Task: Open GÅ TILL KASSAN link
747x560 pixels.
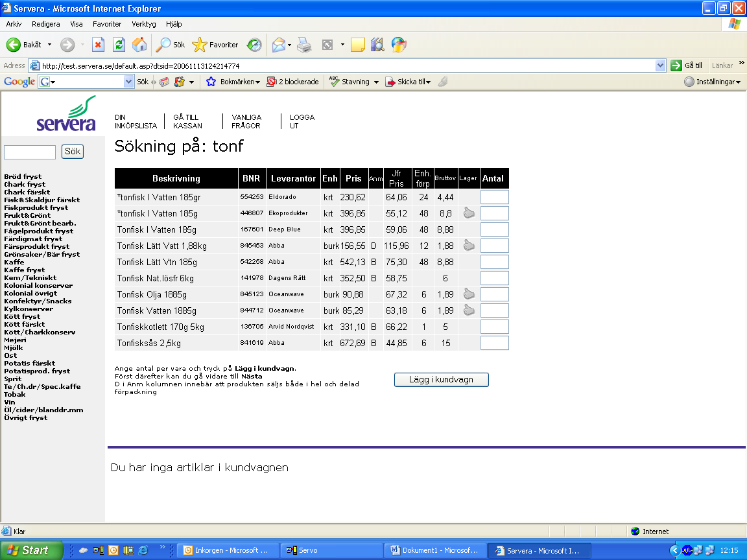Action: point(187,121)
